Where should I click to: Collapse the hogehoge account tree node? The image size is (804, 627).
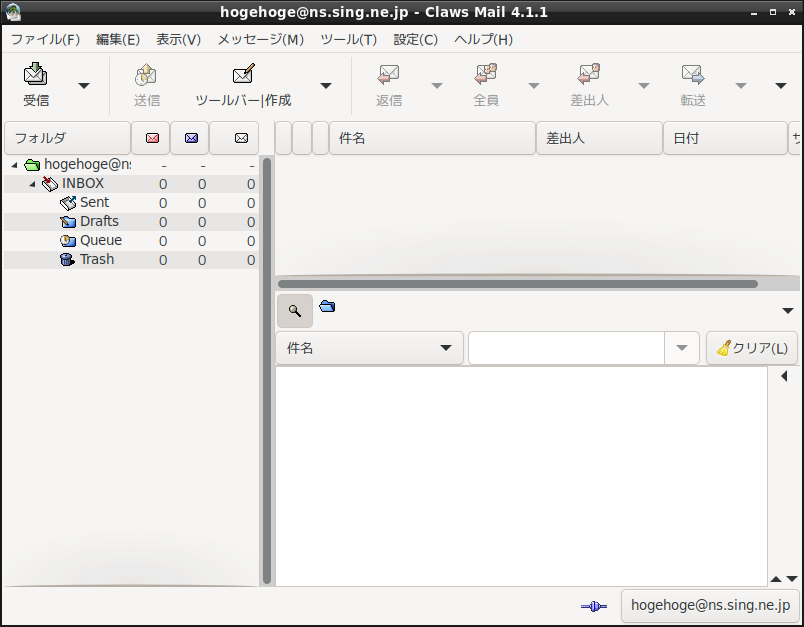coord(14,165)
